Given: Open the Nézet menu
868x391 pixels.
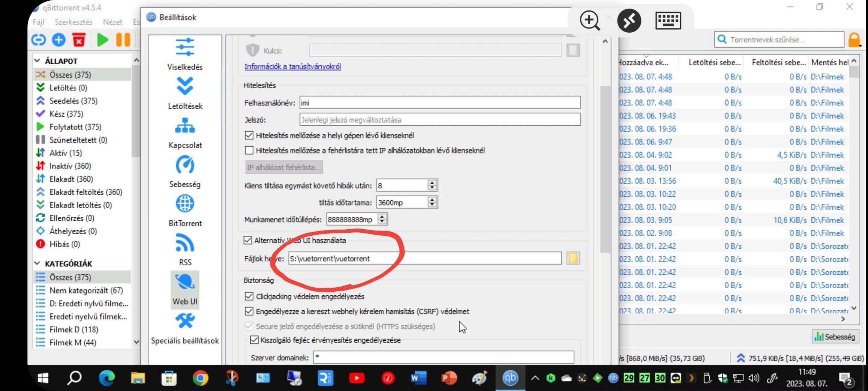Looking at the screenshot, I should coord(112,22).
